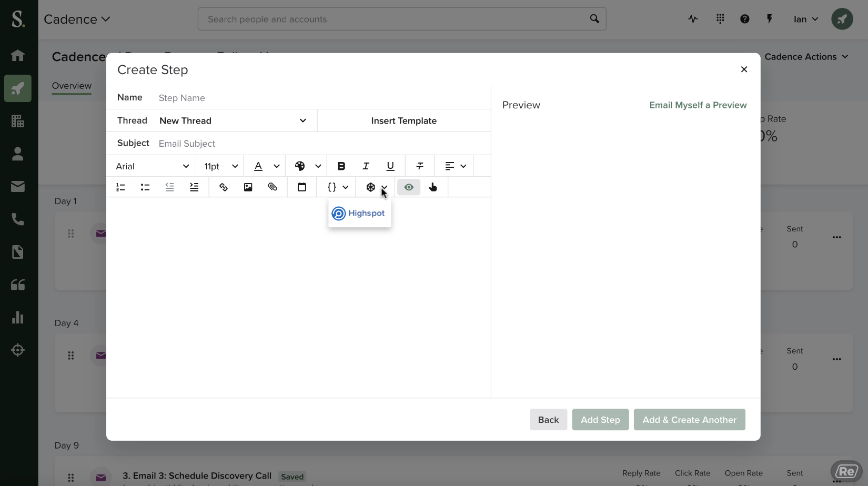Click the insert link icon
The height and width of the screenshot is (486, 868).
click(224, 187)
